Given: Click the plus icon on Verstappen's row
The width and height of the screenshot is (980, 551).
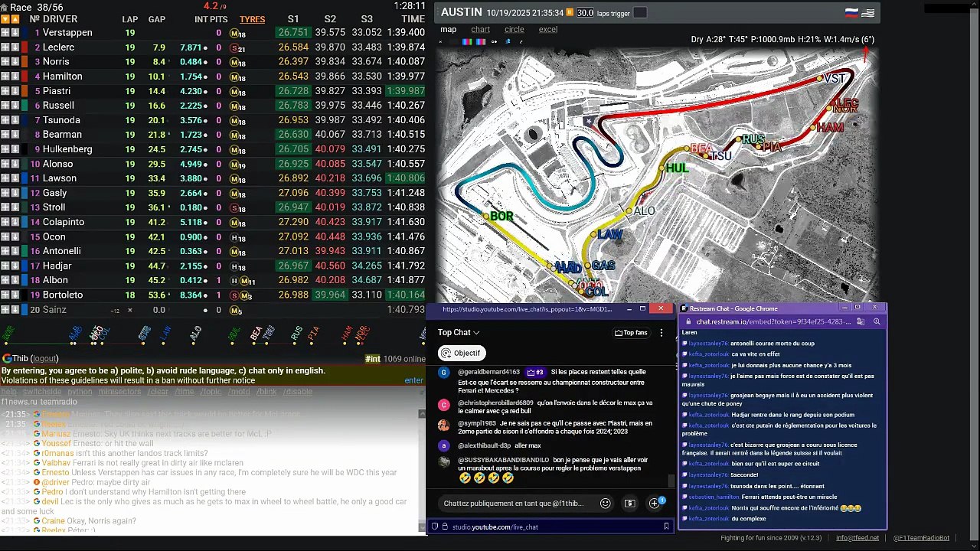Looking at the screenshot, I should point(5,33).
